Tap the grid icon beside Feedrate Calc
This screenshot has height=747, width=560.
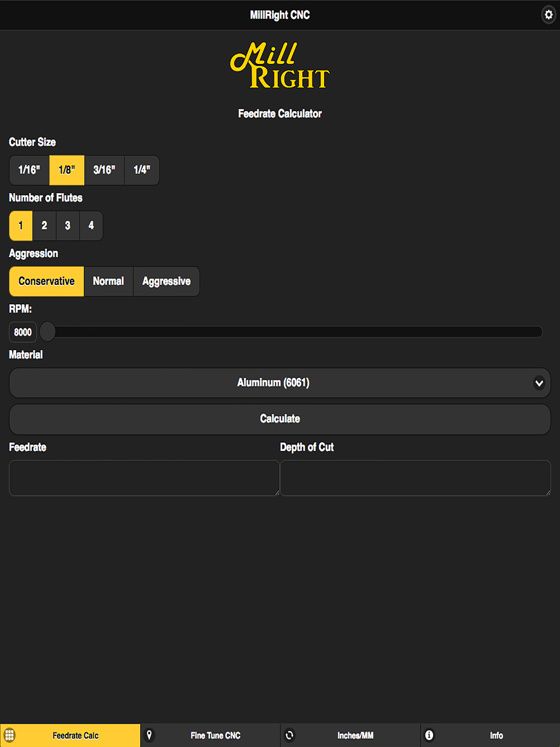coord(10,735)
